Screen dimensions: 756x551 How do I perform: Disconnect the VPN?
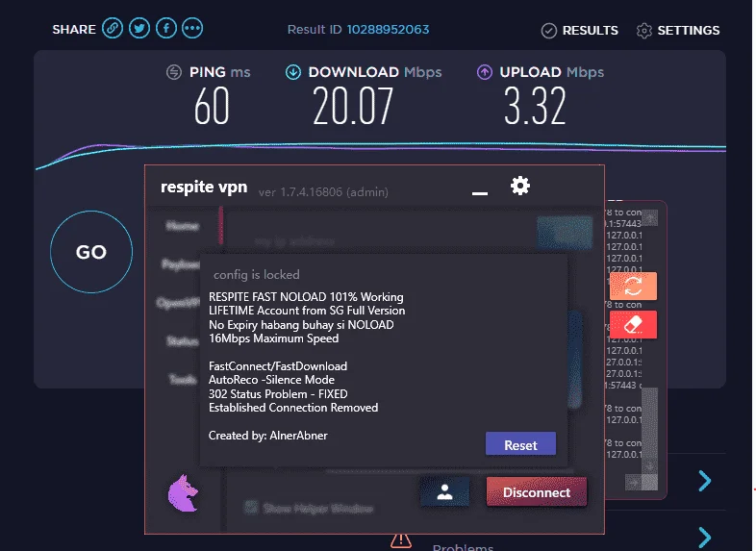click(x=537, y=492)
